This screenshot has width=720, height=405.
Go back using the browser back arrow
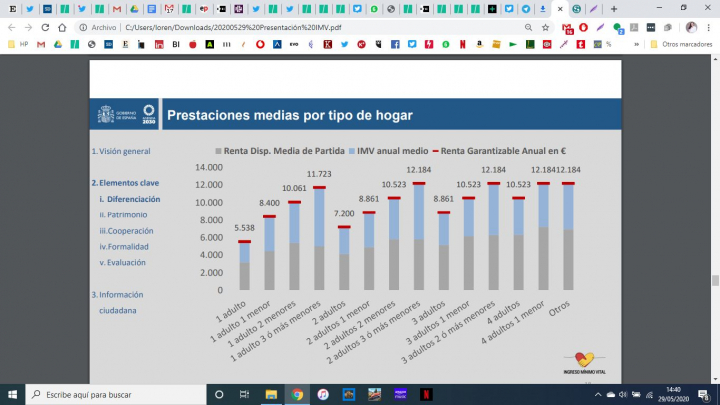click(10, 28)
